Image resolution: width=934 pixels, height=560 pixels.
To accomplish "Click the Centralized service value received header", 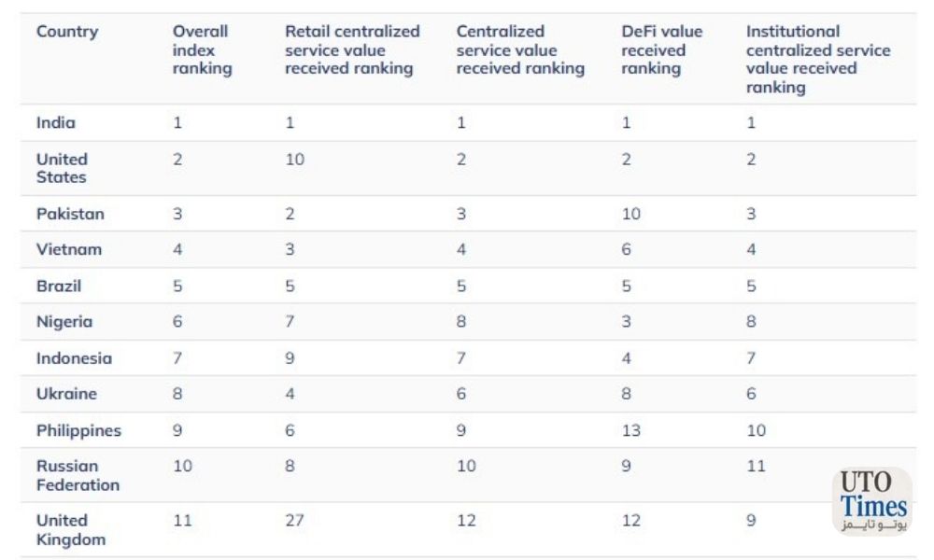I will pyautogui.click(x=520, y=50).
